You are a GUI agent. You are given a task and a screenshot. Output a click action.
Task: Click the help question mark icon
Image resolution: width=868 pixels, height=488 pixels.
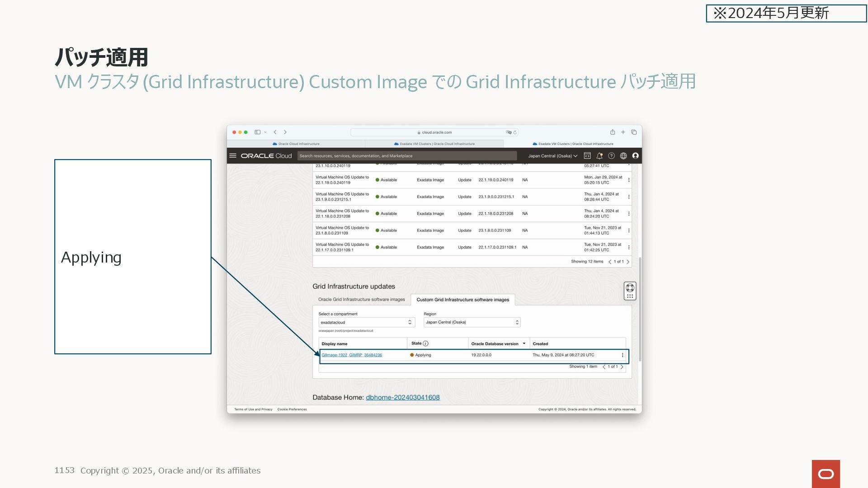(611, 155)
